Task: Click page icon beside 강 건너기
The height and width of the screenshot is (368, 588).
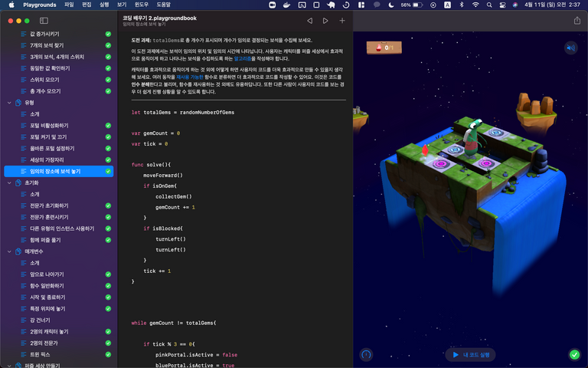Action: point(24,320)
